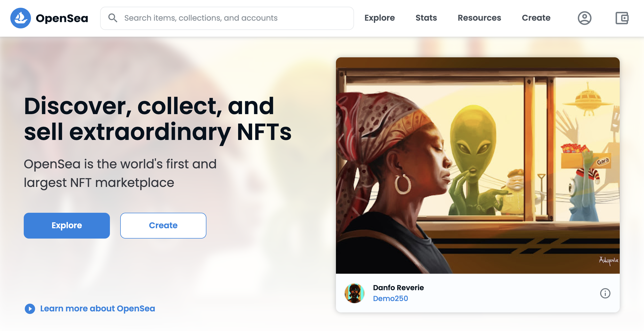
Task: Focus the search items and collections field
Action: pos(232,18)
